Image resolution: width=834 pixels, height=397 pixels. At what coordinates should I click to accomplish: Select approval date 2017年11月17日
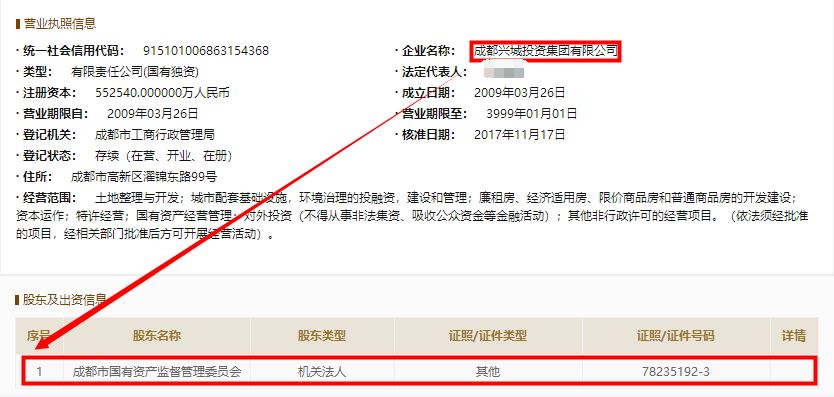point(519,135)
